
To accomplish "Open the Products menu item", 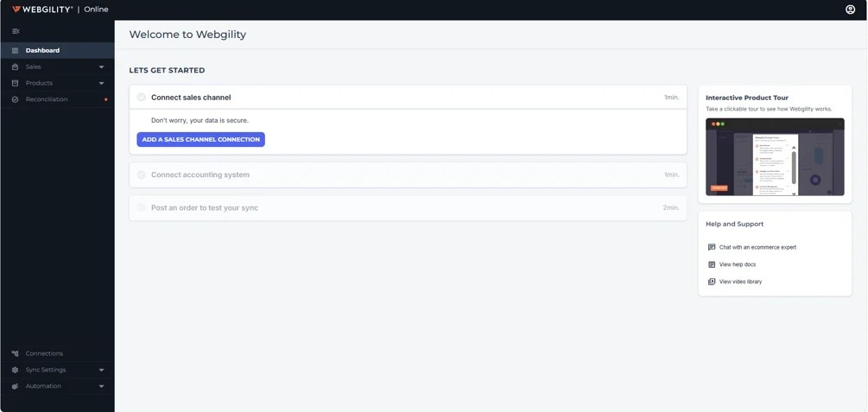I will coord(57,83).
